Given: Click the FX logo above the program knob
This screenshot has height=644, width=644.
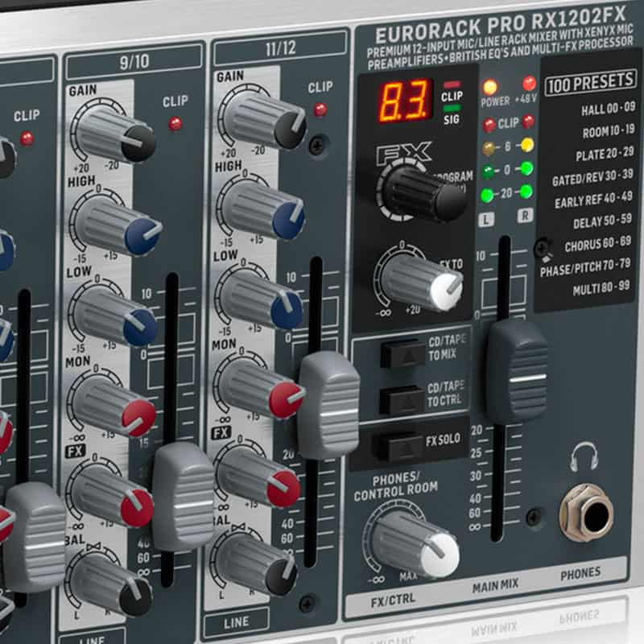Looking at the screenshot, I should [405, 154].
